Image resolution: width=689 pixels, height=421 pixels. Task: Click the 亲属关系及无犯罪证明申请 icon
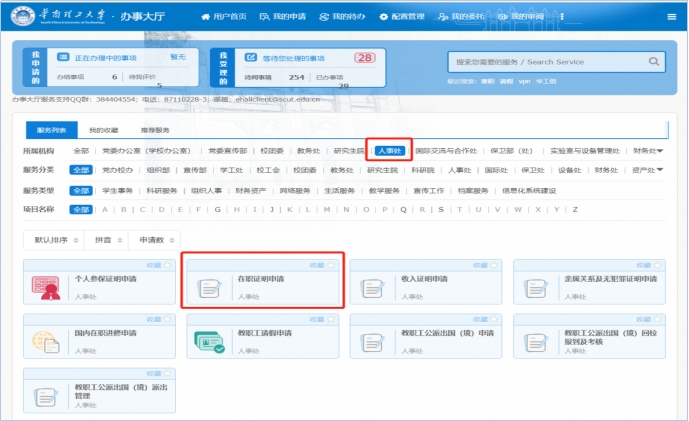(x=536, y=288)
